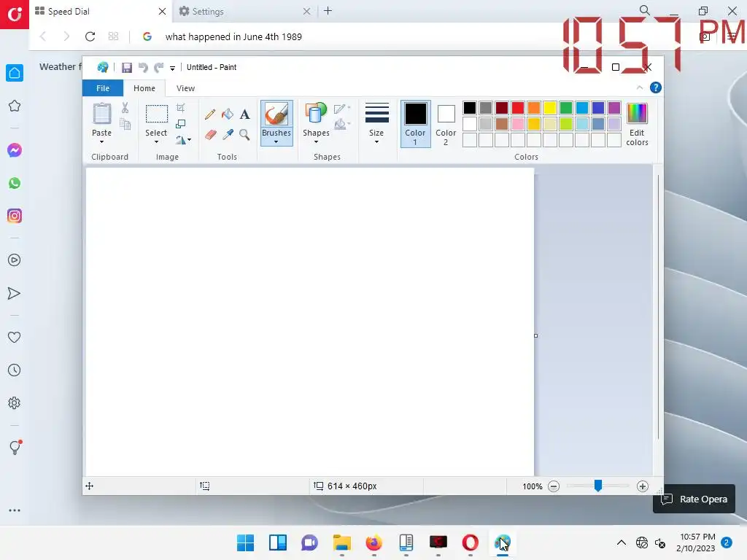Open the Edit colors dialog

[637, 124]
